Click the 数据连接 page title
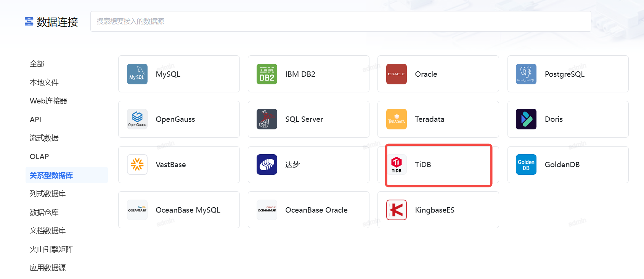Image resolution: width=644 pixels, height=279 pixels. click(57, 22)
